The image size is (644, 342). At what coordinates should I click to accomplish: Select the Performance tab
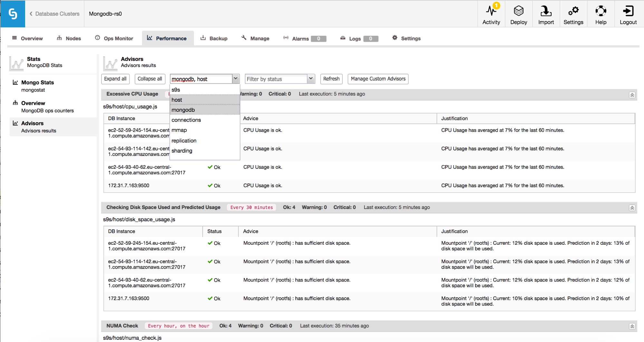click(x=167, y=38)
